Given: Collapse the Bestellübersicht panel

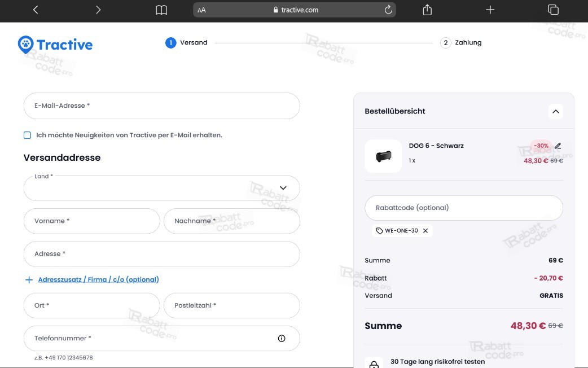Looking at the screenshot, I should tap(556, 111).
